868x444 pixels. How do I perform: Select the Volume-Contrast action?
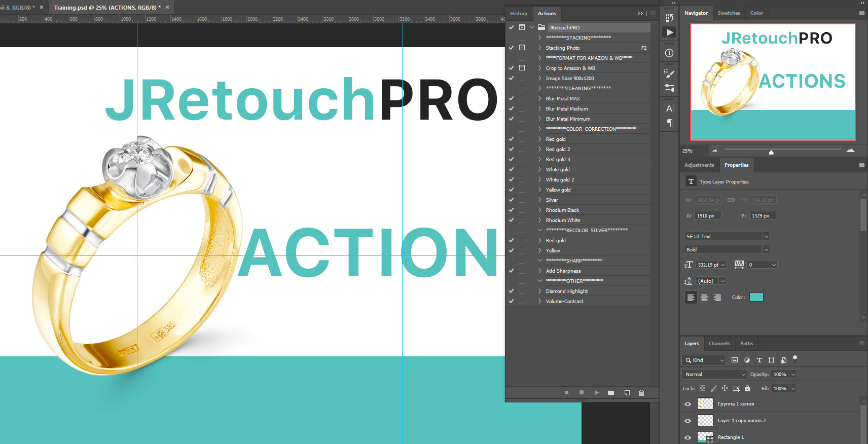564,302
